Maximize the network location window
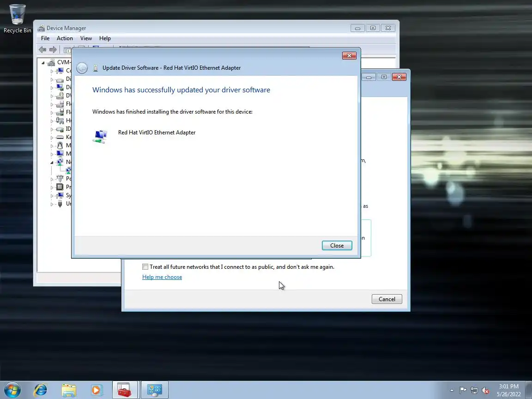532x399 pixels. 384,77
